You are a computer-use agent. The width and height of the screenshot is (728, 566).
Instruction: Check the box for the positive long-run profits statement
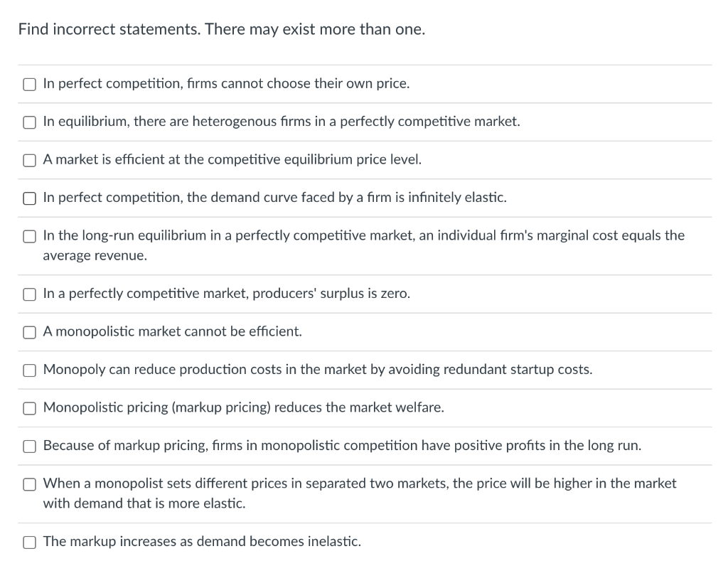click(29, 447)
